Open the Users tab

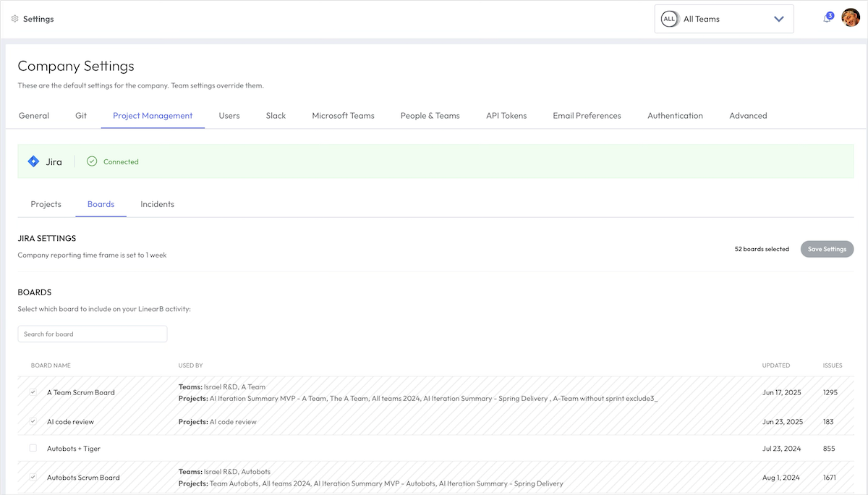[x=229, y=116]
